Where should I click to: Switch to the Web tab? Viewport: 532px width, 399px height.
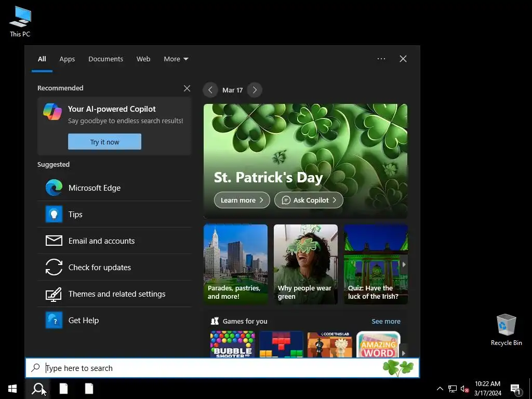pos(143,59)
